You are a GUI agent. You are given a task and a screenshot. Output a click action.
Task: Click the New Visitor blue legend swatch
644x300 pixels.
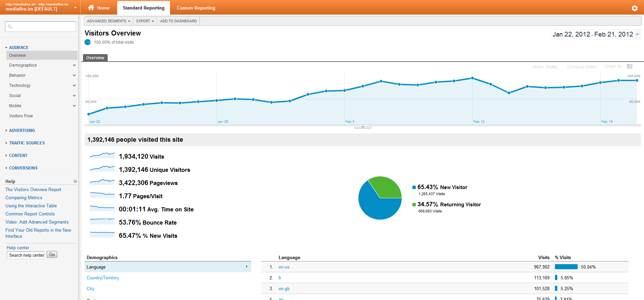pyautogui.click(x=414, y=187)
